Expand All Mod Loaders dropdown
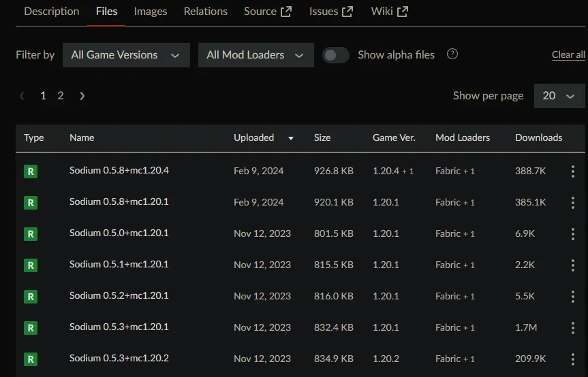Image resolution: width=588 pixels, height=377 pixels. click(256, 55)
